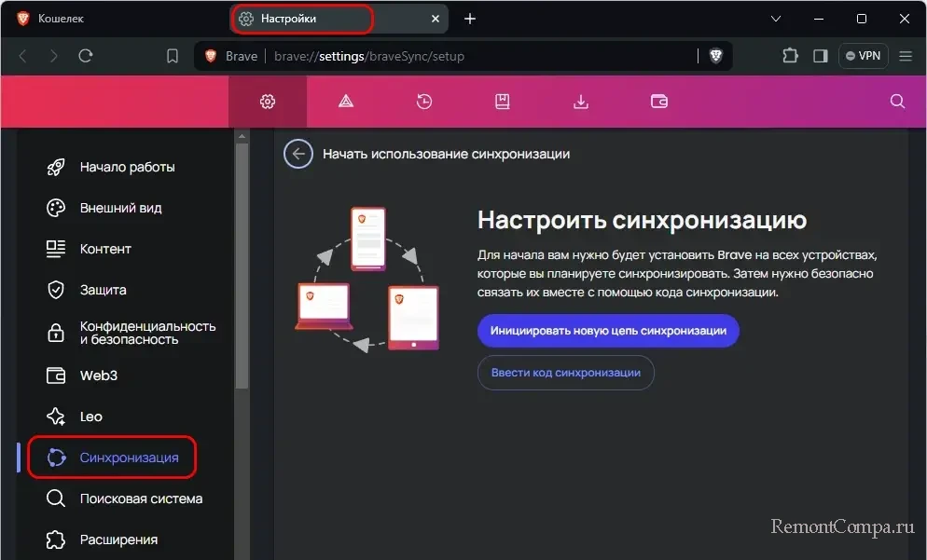The height and width of the screenshot is (560, 927).
Task: Toggle the VPN button
Action: (863, 56)
